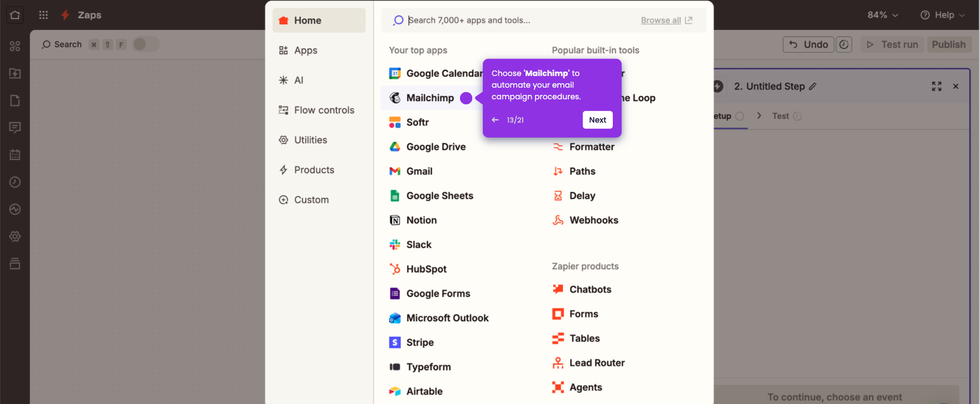Open the settings gear sidebar icon
Viewport: 980px width, 404px height.
pyautogui.click(x=15, y=236)
